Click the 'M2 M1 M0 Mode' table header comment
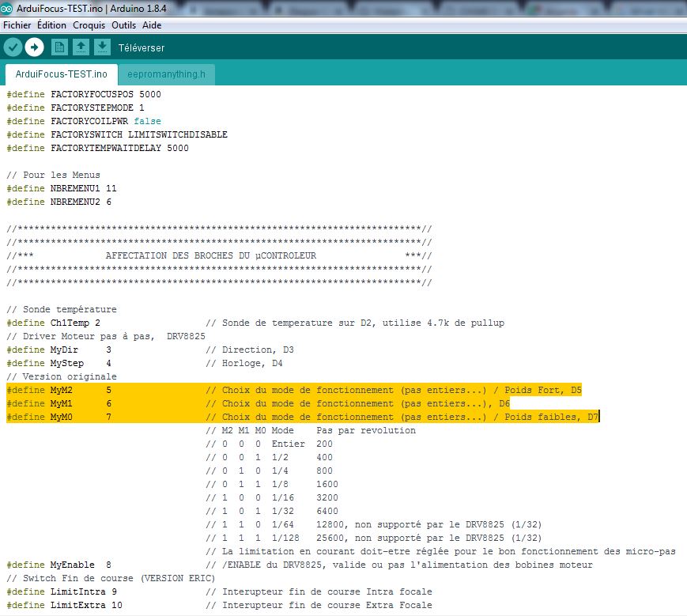 [310, 430]
